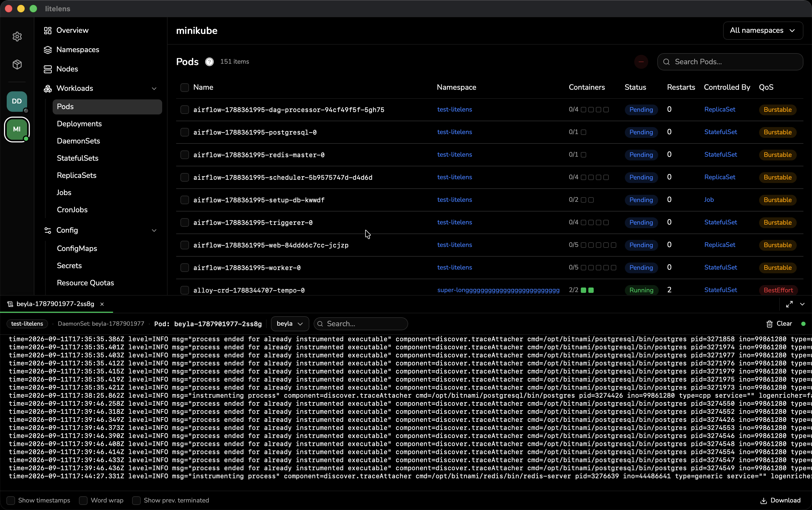Image resolution: width=812 pixels, height=510 pixels.
Task: Enable Show timestamps option
Action: click(11, 501)
